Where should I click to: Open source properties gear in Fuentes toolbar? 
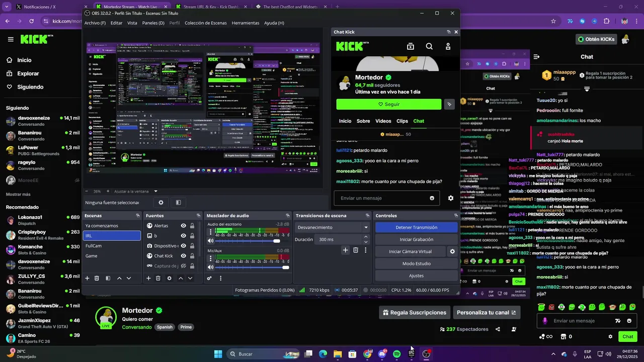pos(169,278)
